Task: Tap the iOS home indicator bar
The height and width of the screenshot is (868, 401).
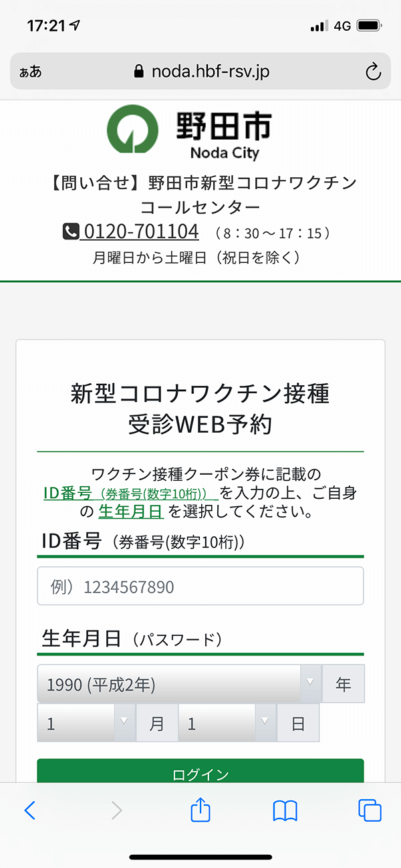Action: pyautogui.click(x=200, y=857)
